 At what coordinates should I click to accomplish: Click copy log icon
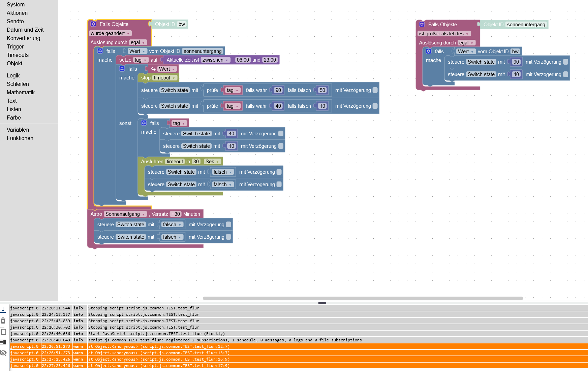(x=3, y=331)
